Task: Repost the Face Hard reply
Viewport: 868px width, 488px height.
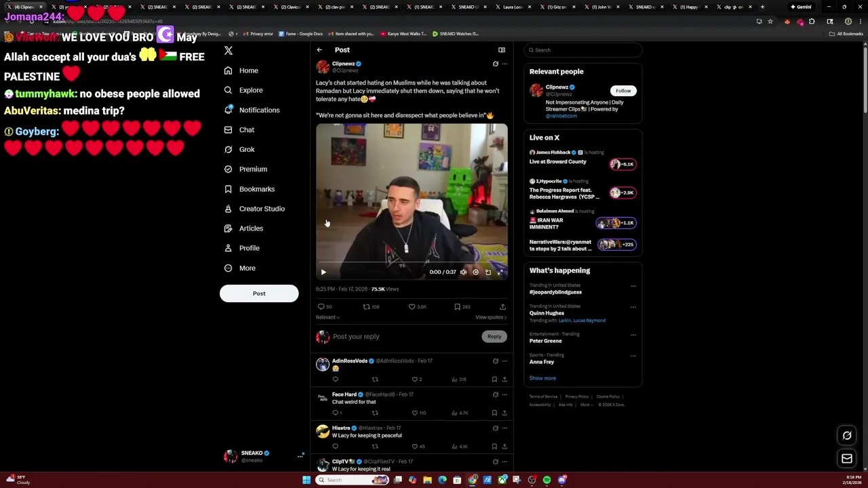Action: pos(375,413)
